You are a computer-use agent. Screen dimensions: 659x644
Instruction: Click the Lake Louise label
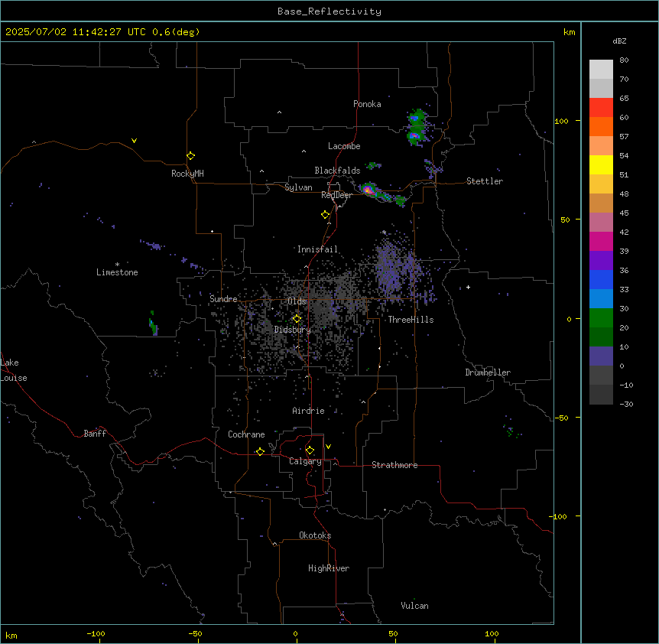tap(14, 370)
